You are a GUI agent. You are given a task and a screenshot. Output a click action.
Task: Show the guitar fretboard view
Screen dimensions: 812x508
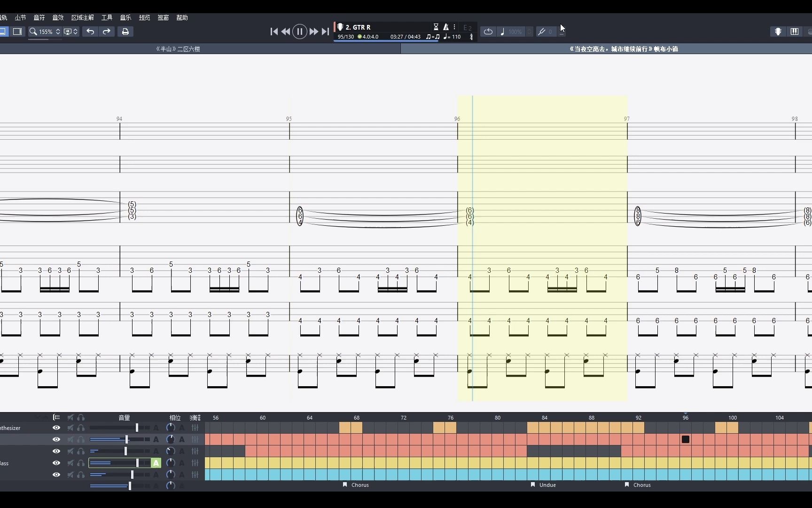pyautogui.click(x=778, y=32)
